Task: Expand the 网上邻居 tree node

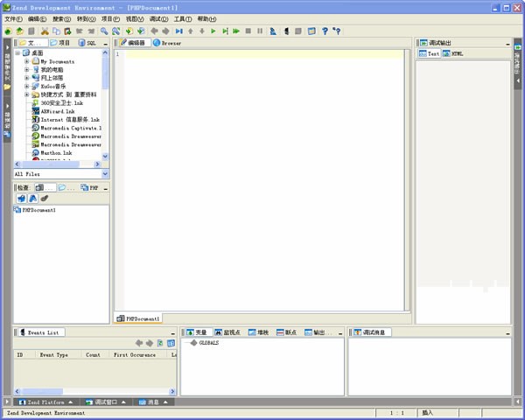Action: 27,78
